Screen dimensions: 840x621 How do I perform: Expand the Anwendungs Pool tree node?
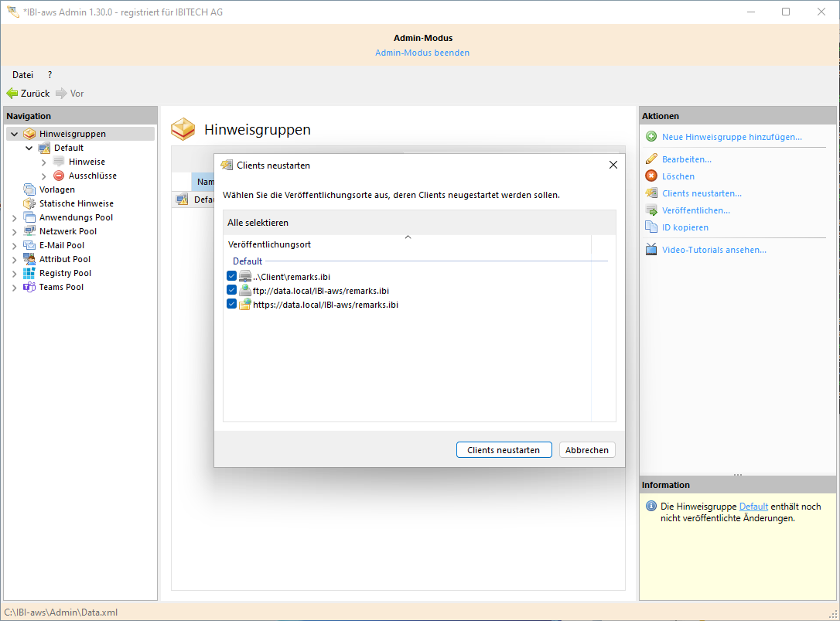[x=14, y=217]
